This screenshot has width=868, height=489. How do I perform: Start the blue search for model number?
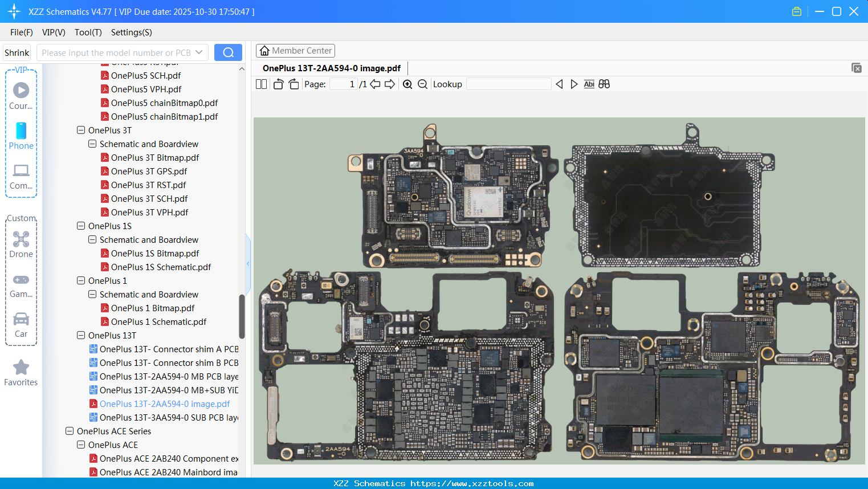228,52
